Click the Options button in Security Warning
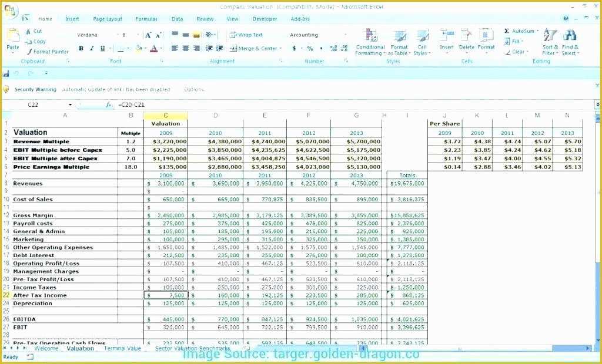This screenshot has width=602, height=364. pos(194,89)
